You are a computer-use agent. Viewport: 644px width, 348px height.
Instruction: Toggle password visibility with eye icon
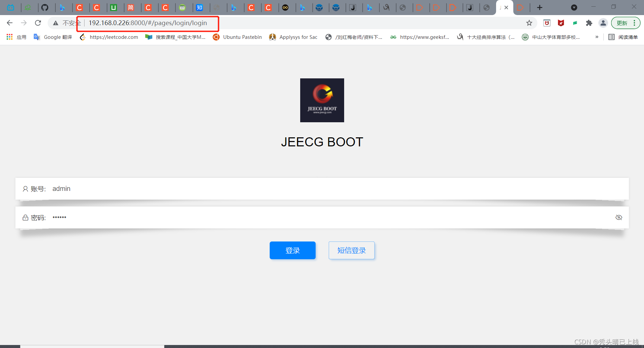coord(619,217)
